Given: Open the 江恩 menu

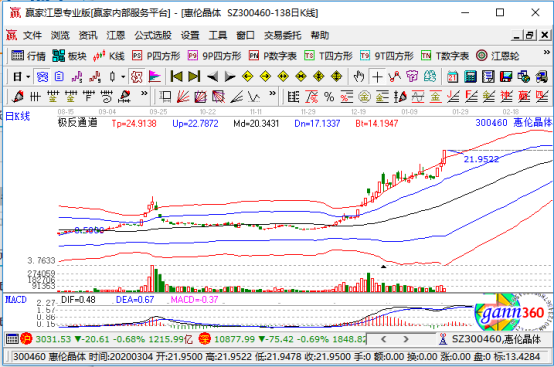Looking at the screenshot, I should [x=116, y=35].
